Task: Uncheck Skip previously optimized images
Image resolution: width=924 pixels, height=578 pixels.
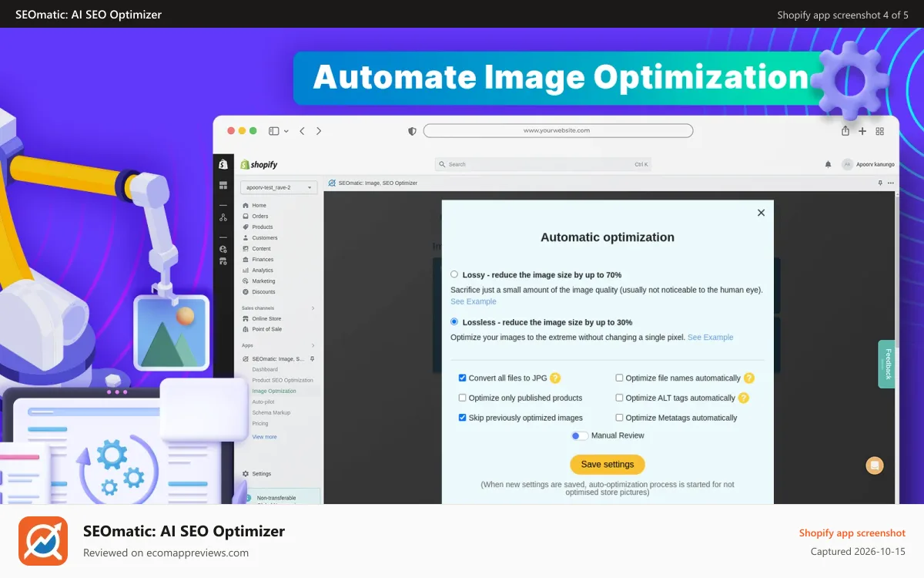Action: coord(462,418)
